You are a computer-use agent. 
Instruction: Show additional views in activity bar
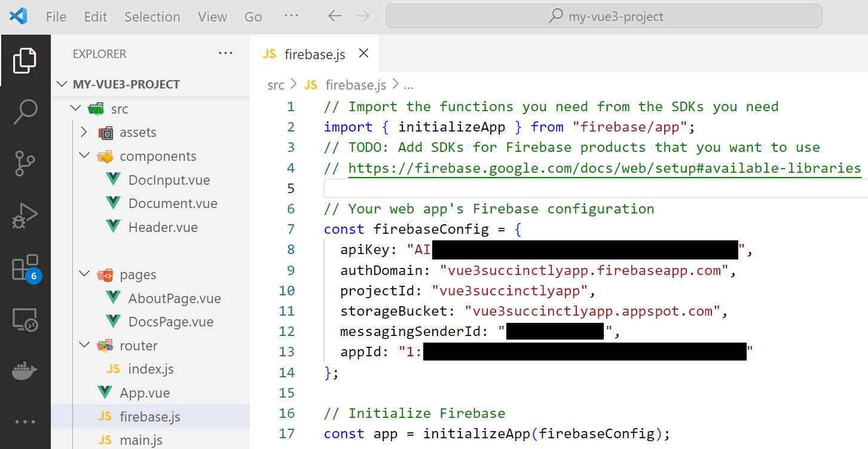pos(25,421)
